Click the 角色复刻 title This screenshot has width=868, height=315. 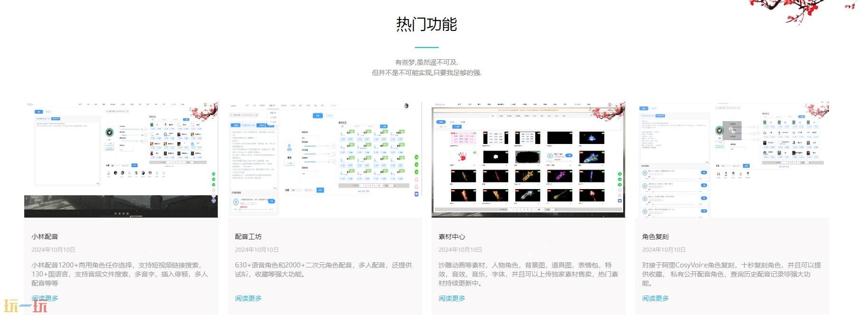pyautogui.click(x=655, y=237)
